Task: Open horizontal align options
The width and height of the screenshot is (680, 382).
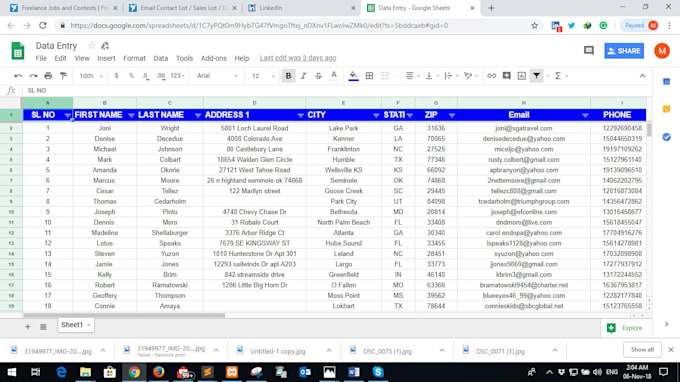Action: click(x=412, y=76)
